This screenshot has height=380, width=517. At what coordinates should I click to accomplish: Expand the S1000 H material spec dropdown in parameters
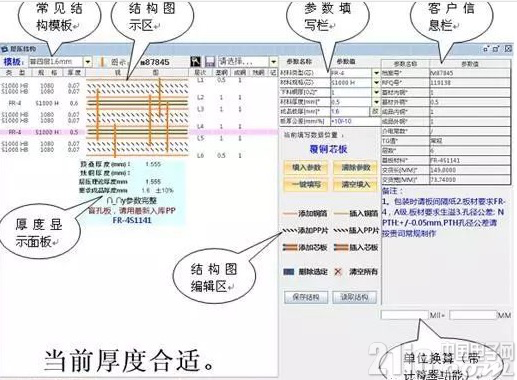pos(376,82)
